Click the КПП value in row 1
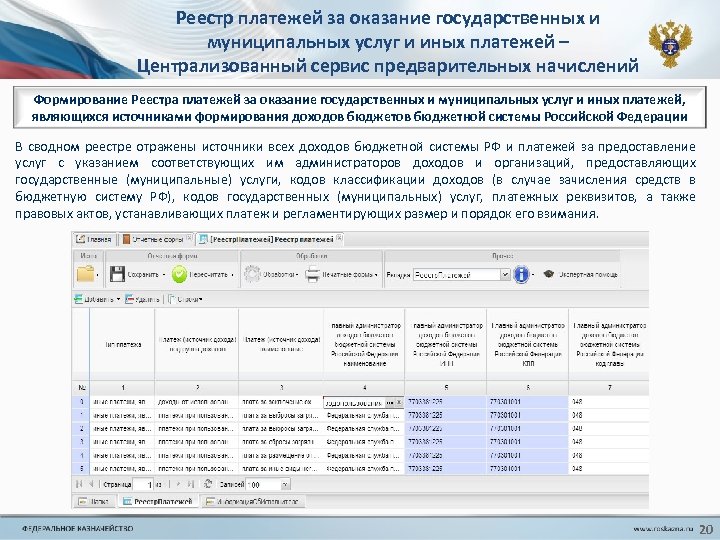 [x=528, y=415]
